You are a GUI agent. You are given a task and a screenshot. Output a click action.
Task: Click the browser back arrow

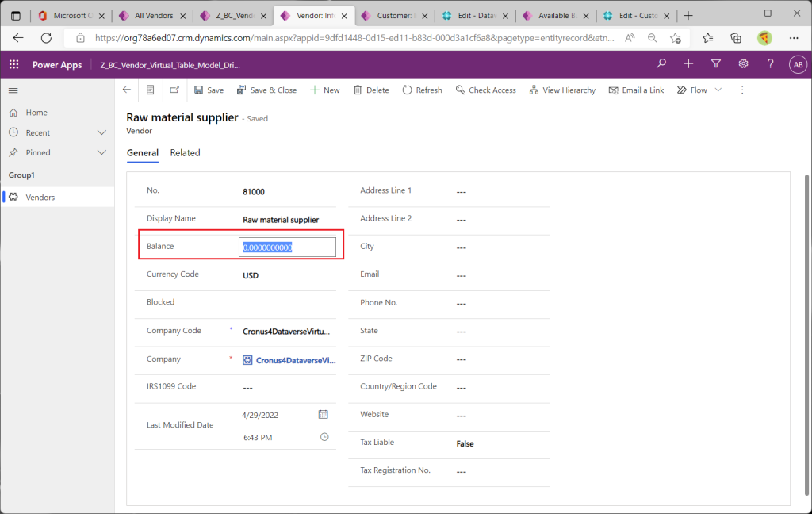18,38
